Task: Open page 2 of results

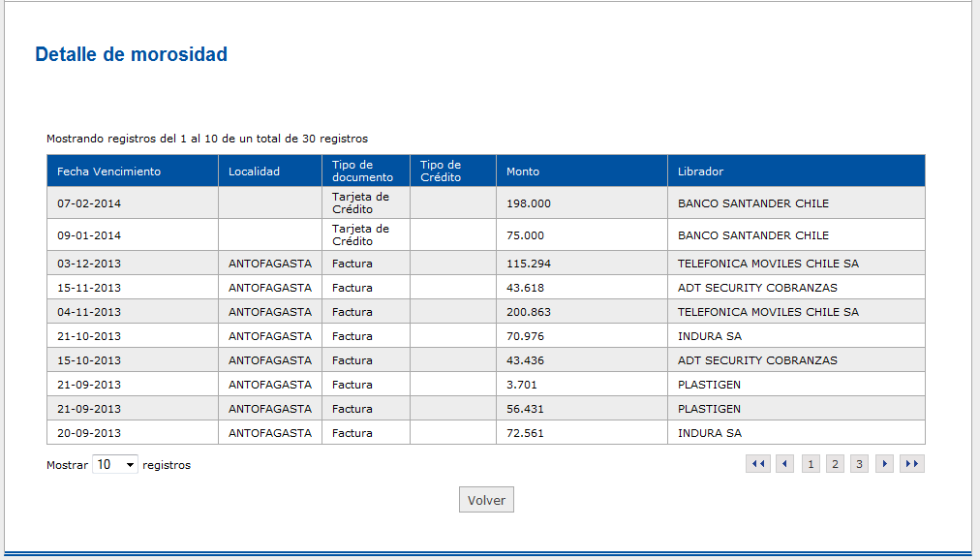Action: [835, 464]
